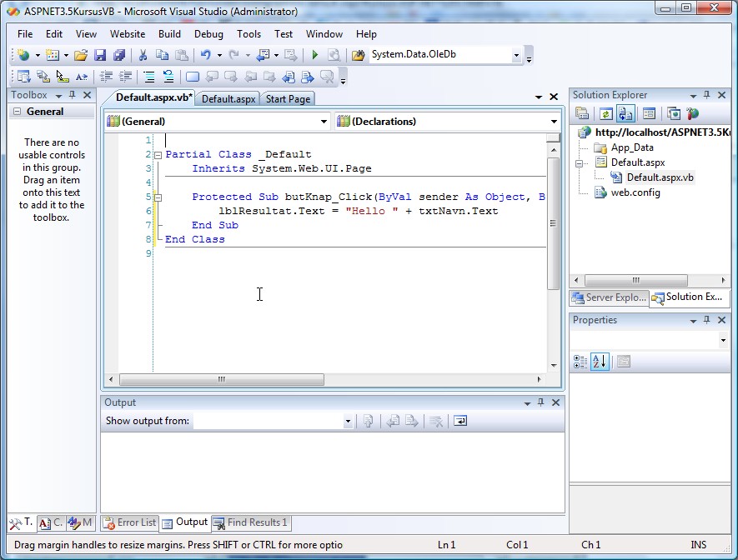Switch to the Server Explorer tab
Screen dimensions: 738x560
pos(609,297)
